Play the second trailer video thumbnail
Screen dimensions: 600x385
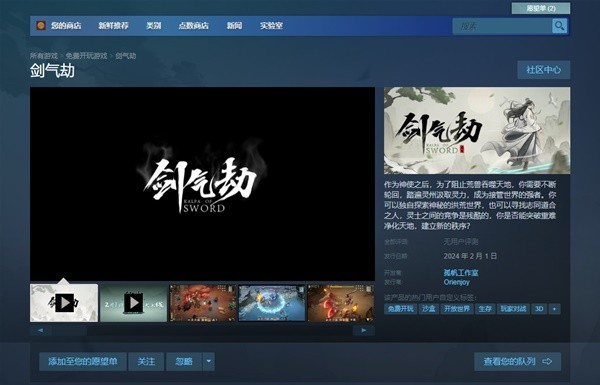tap(134, 303)
